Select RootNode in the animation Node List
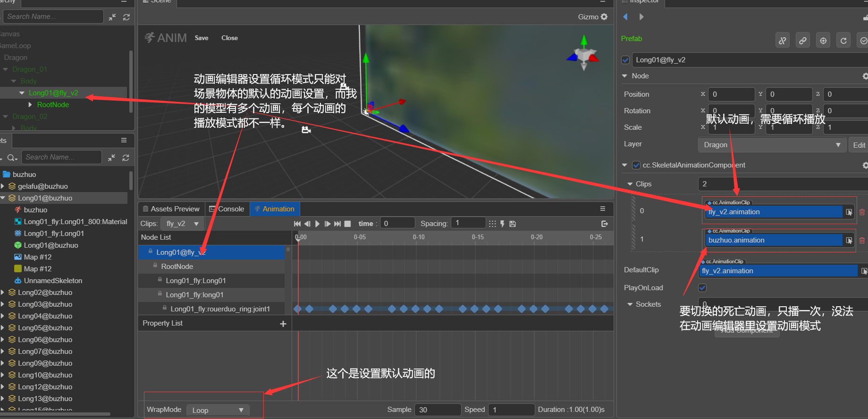 pos(177,267)
